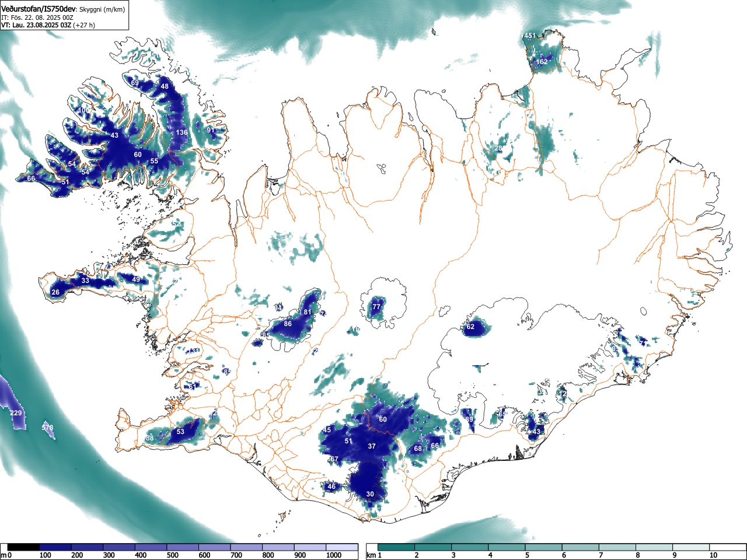The width and height of the screenshot is (747, 560).
Task: Click the 5 label on kilometres legend
Action: (526, 555)
